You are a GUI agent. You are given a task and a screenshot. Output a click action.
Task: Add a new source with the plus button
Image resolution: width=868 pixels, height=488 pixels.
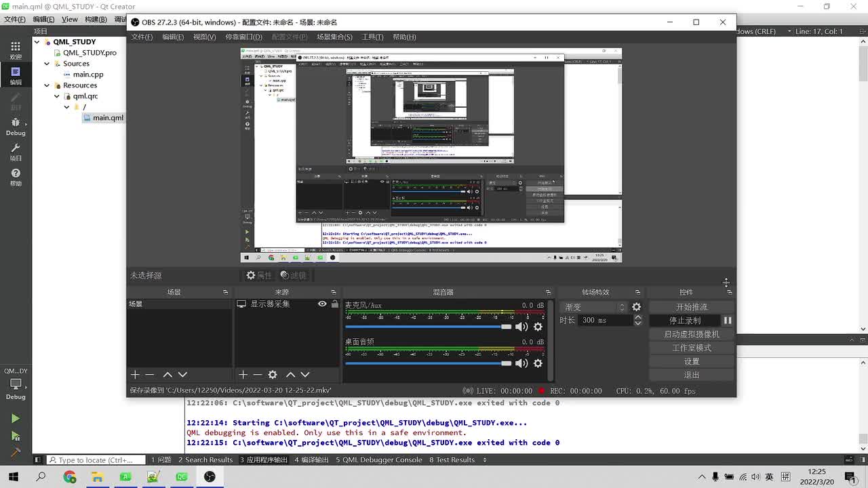[x=243, y=374]
